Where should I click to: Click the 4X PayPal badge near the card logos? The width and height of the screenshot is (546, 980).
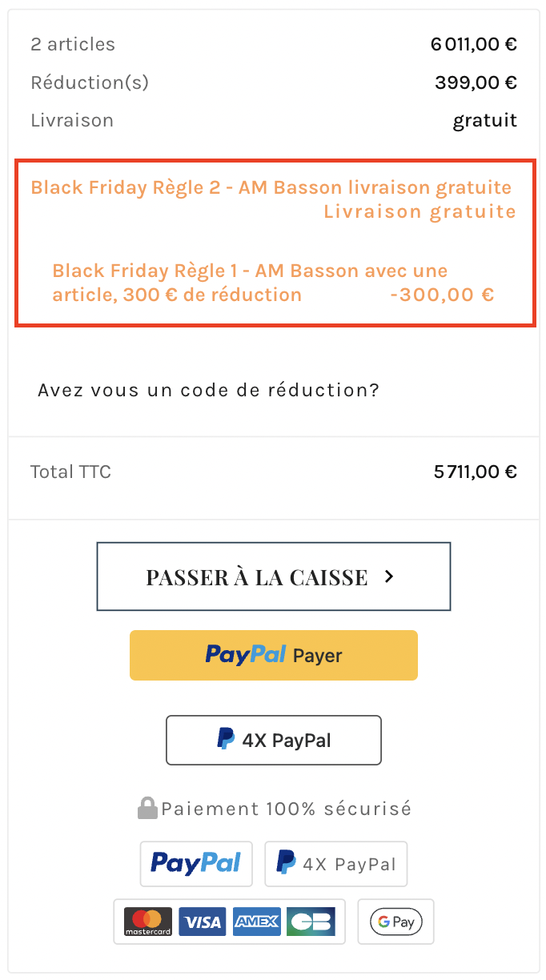click(335, 863)
